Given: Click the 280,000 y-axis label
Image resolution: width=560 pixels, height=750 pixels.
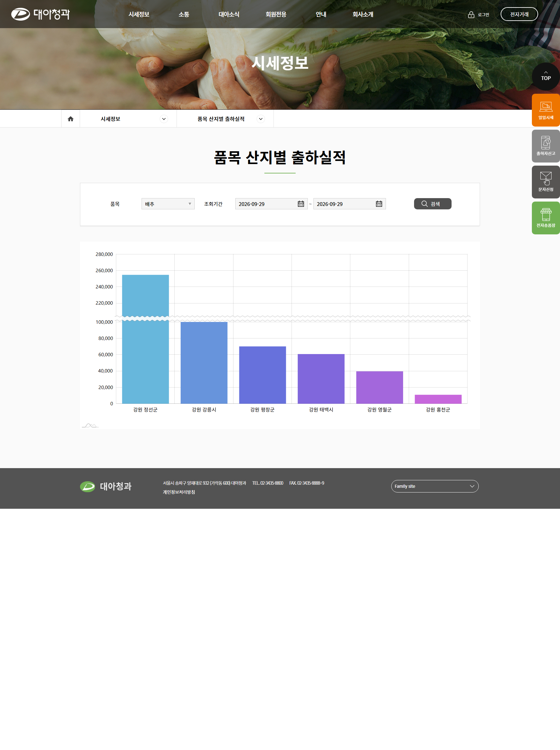Looking at the screenshot, I should click(104, 254).
